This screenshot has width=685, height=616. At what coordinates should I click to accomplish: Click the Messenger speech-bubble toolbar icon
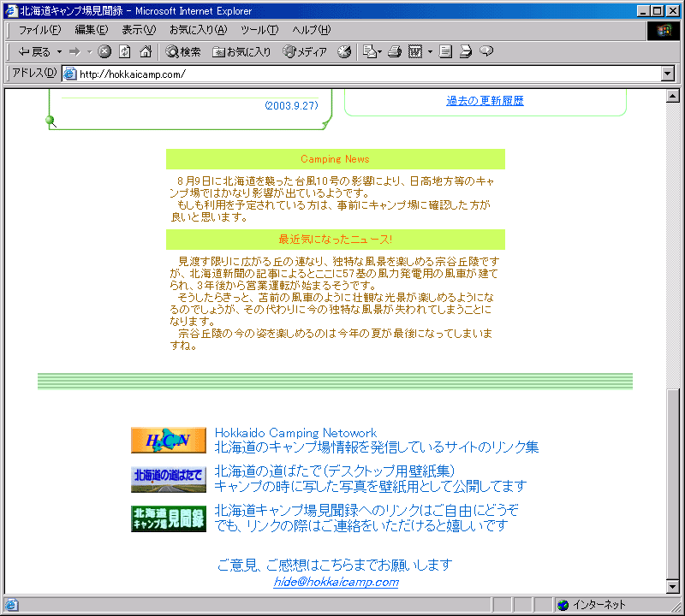pos(486,51)
